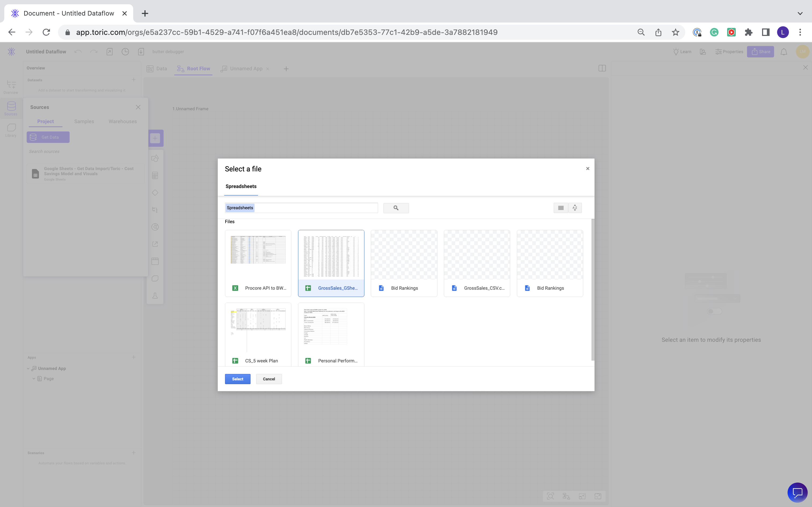Viewport: 812px width, 507px height.
Task: Switch to the Samples tab
Action: tap(84, 121)
